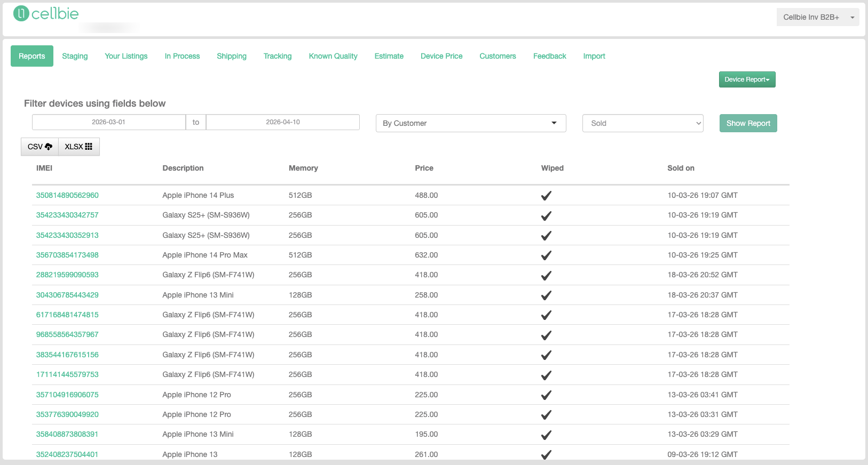Open IMEI link 352408237504401
868x465 pixels.
(67, 454)
